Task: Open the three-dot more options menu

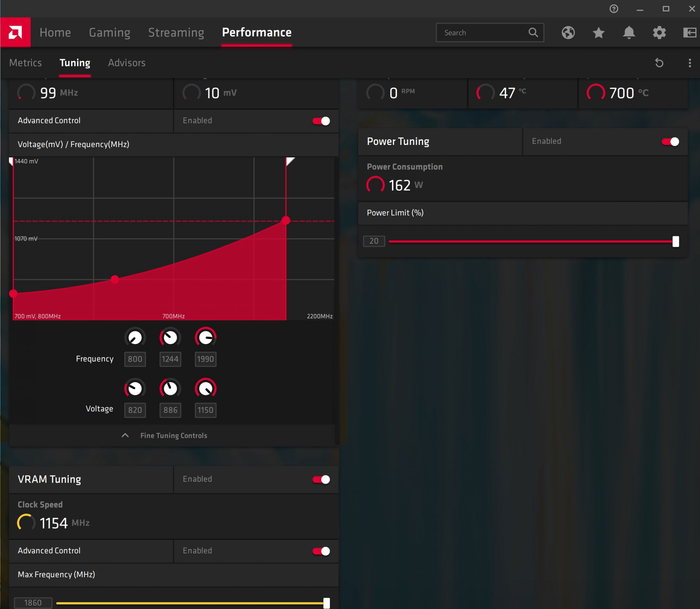Action: coord(689,63)
